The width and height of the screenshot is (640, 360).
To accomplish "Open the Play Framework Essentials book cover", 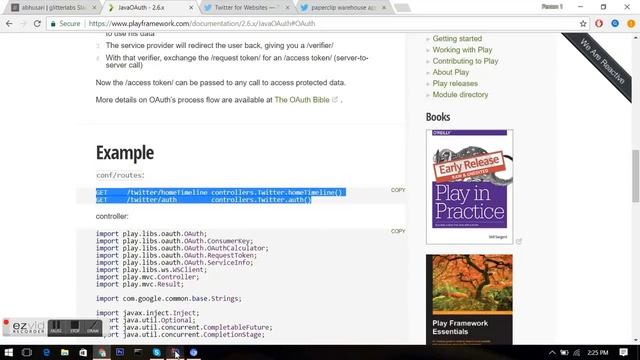I will (x=469, y=299).
